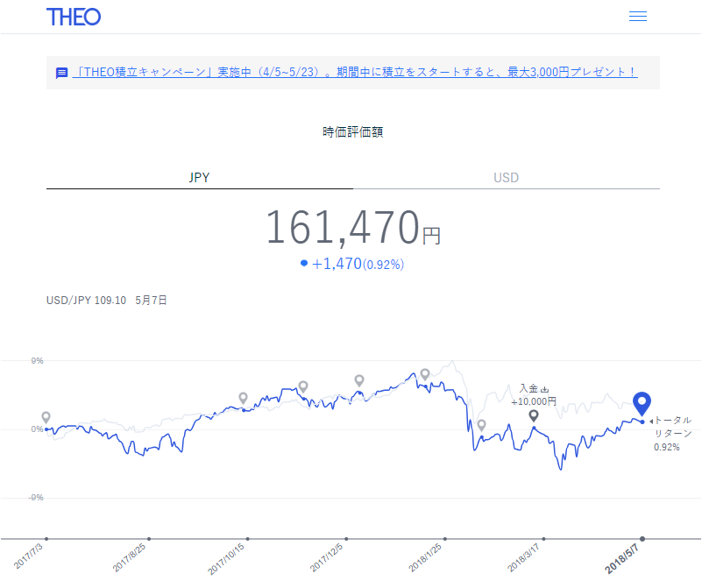Select the bold 2018/5/7 dot on the timeline axis
The image size is (702, 588).
[x=642, y=539]
